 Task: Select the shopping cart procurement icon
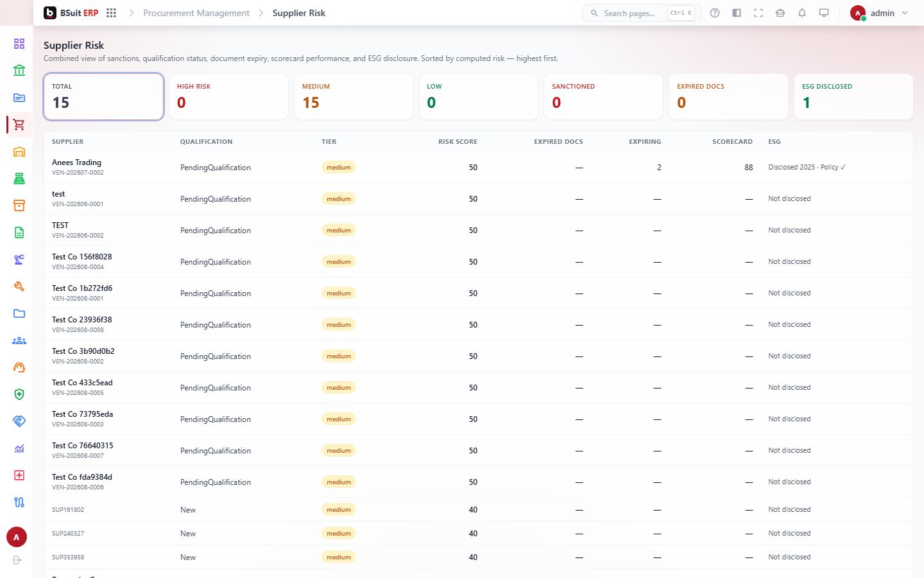click(19, 125)
